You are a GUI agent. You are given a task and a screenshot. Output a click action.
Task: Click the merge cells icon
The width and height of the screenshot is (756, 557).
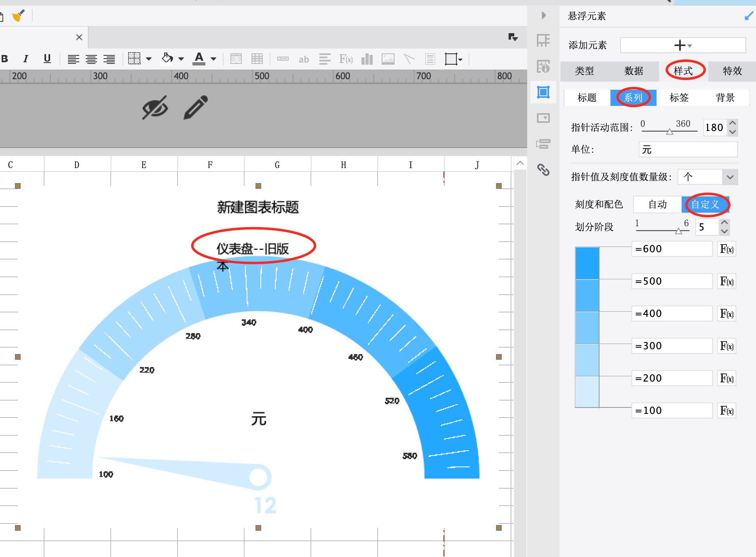click(x=236, y=59)
